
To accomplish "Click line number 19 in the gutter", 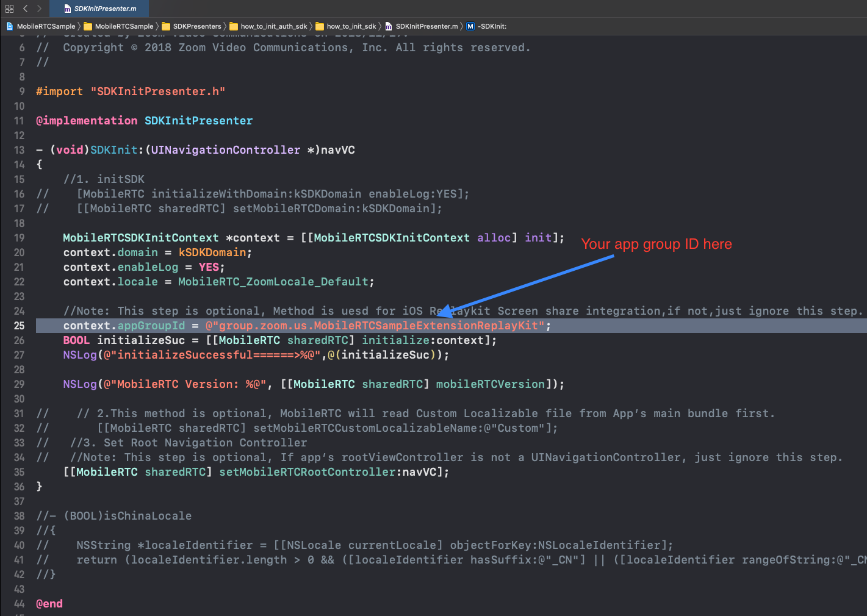I will click(20, 238).
